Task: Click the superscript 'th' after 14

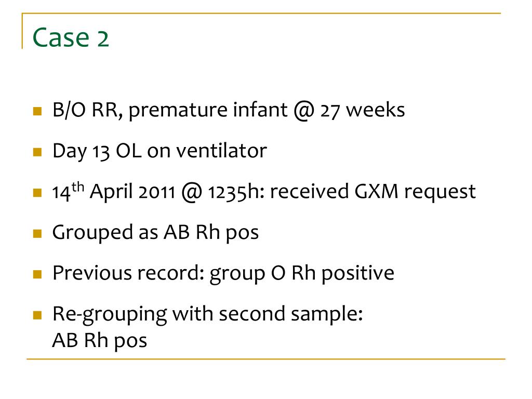Action: [78, 187]
